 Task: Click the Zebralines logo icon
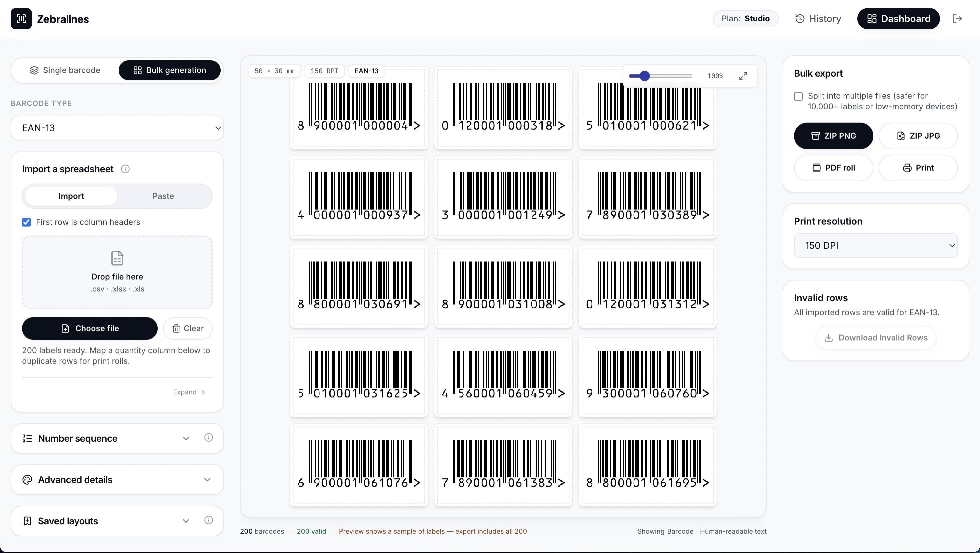click(21, 19)
